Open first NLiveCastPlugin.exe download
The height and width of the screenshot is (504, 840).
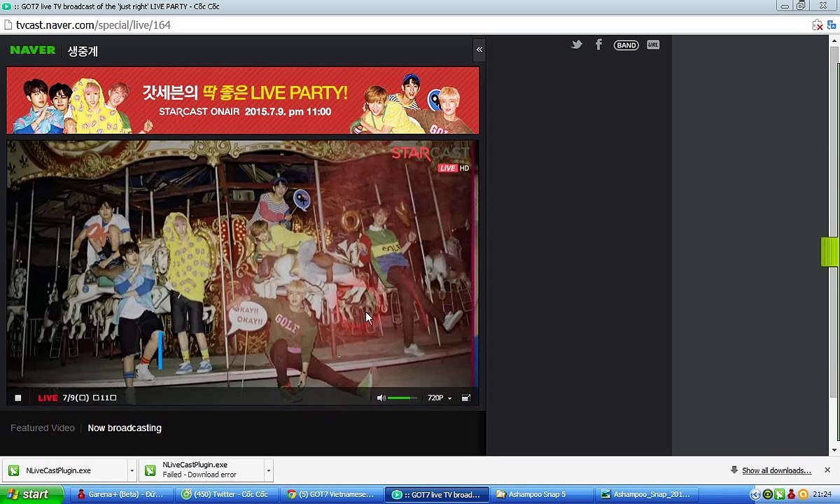(x=64, y=470)
